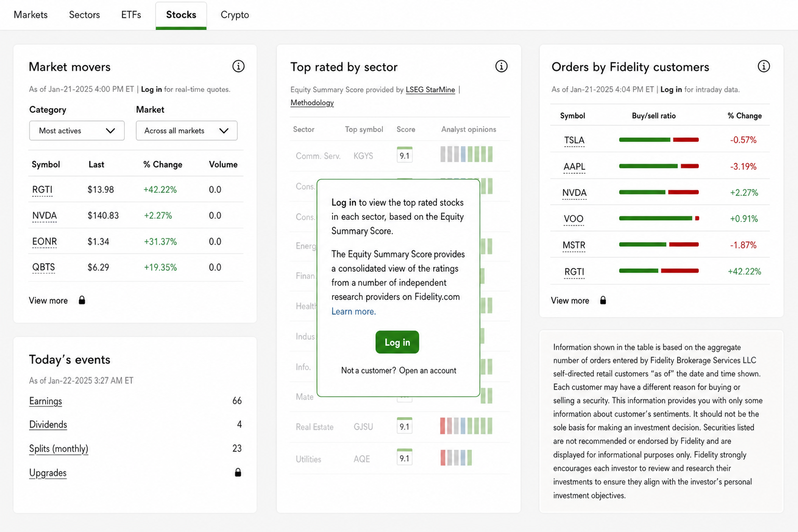Click the $13.98 last price
The height and width of the screenshot is (532, 798).
(101, 190)
